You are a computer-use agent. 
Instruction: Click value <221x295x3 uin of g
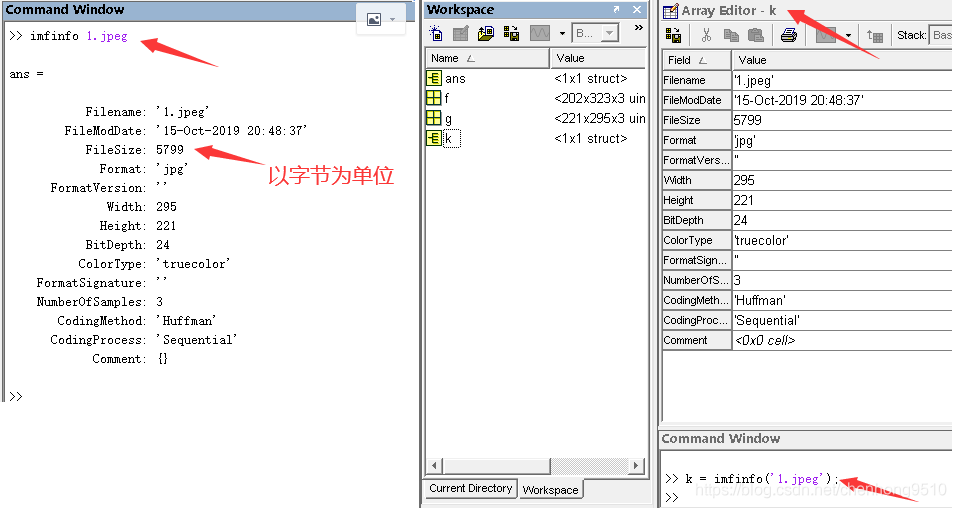[x=599, y=118]
